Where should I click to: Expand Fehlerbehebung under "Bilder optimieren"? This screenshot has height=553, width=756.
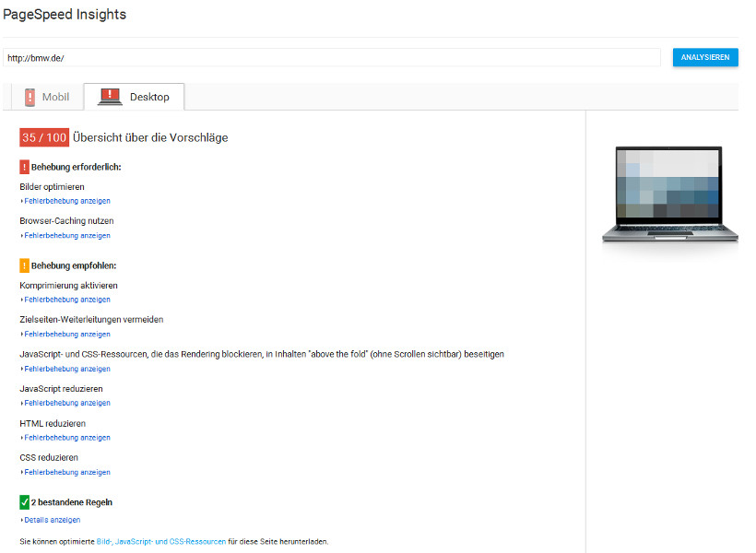(x=65, y=201)
